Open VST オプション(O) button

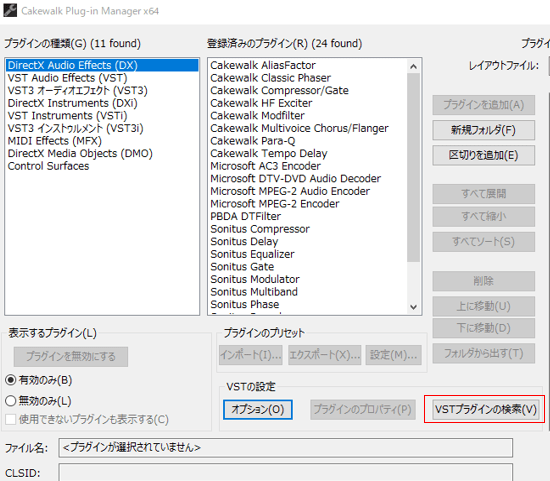pos(258,410)
